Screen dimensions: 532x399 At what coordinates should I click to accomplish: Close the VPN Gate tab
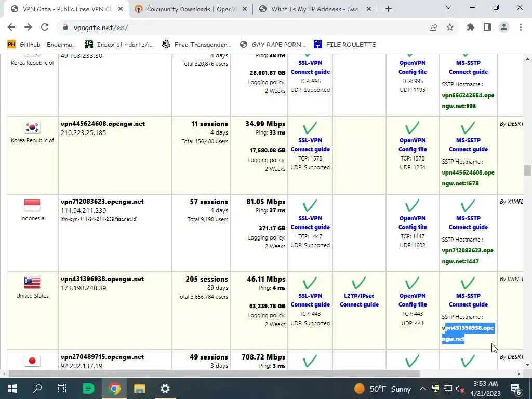pos(121,9)
